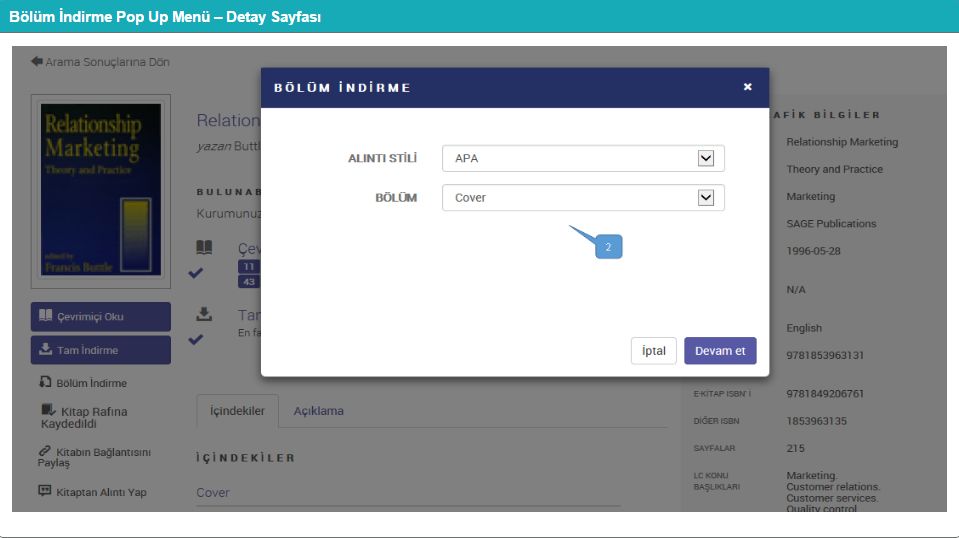Click the checkmark icon below the download icon
Viewport: 959px width, 538px height.
196,339
